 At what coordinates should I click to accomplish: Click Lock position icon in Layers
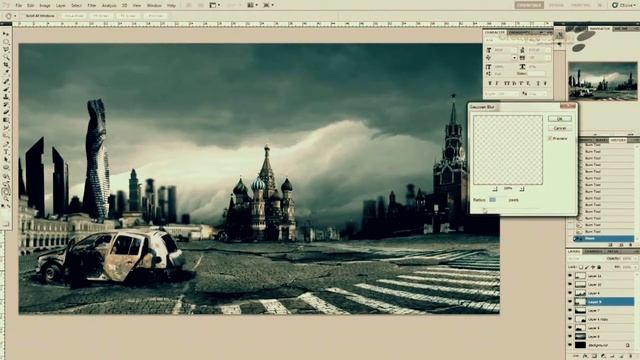pyautogui.click(x=593, y=267)
